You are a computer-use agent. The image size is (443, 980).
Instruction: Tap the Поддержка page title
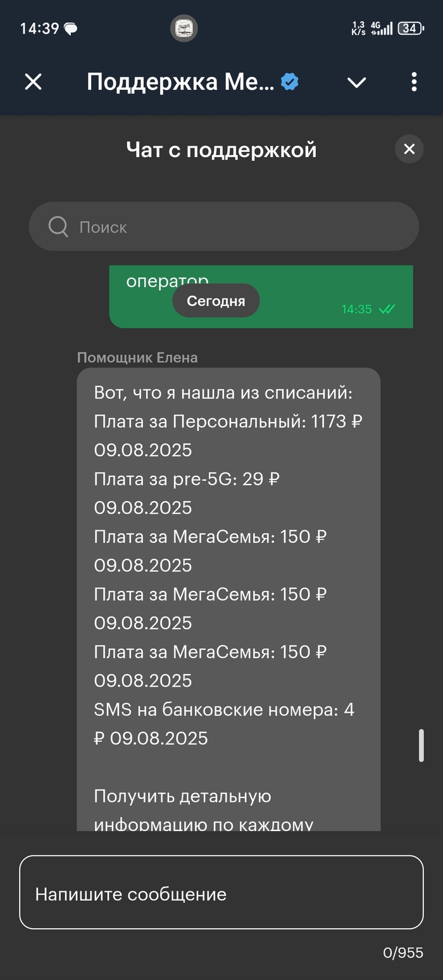(x=180, y=82)
